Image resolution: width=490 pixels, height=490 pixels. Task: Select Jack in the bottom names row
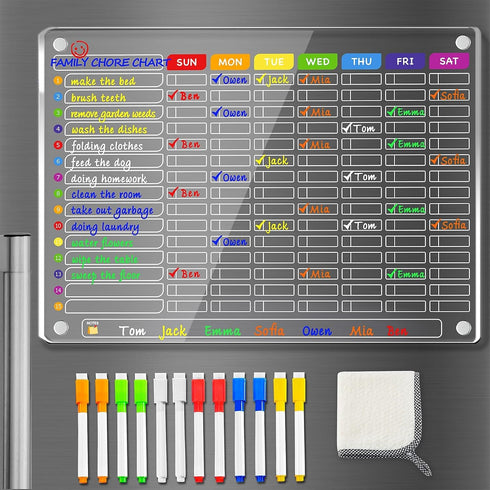[173, 331]
